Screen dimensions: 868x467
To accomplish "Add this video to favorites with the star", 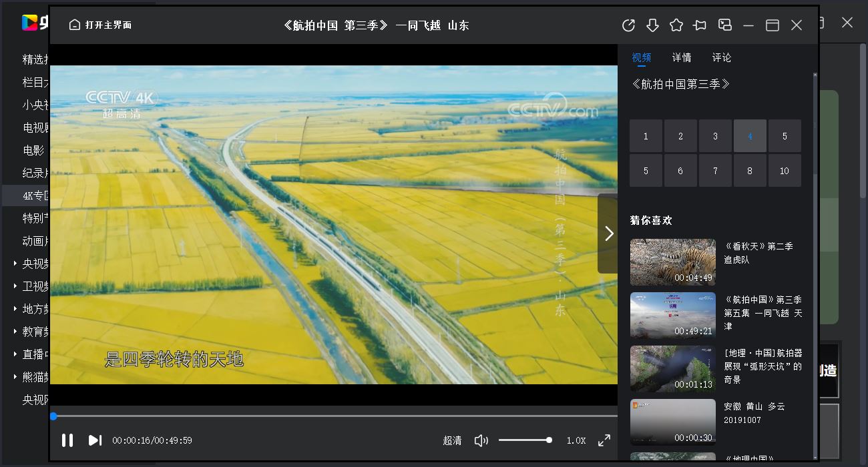I will [676, 25].
